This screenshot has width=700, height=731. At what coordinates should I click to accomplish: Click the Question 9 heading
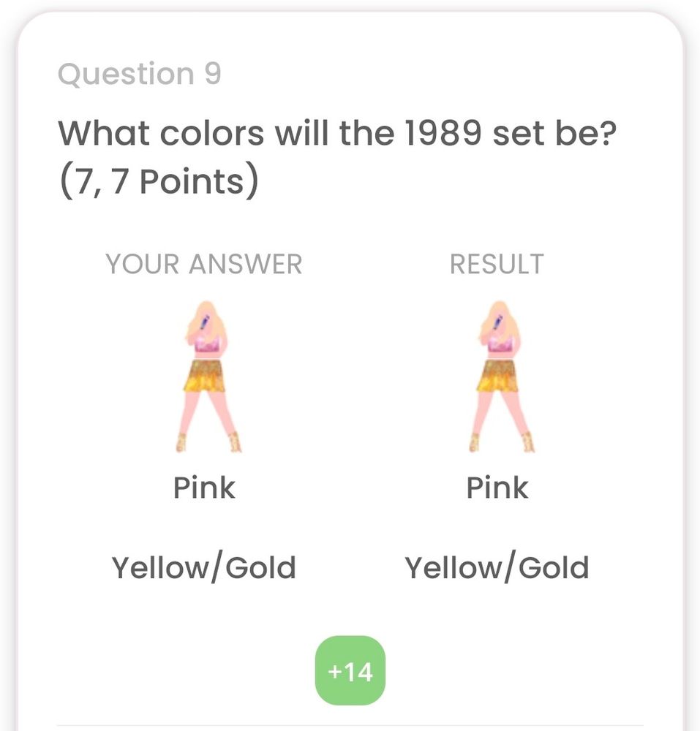140,74
